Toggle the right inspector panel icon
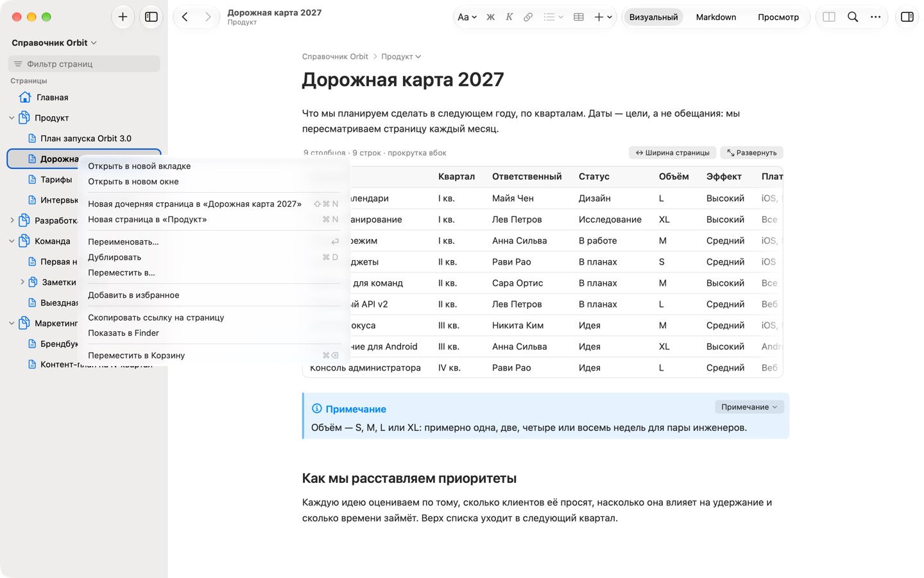924x578 pixels. click(x=907, y=17)
